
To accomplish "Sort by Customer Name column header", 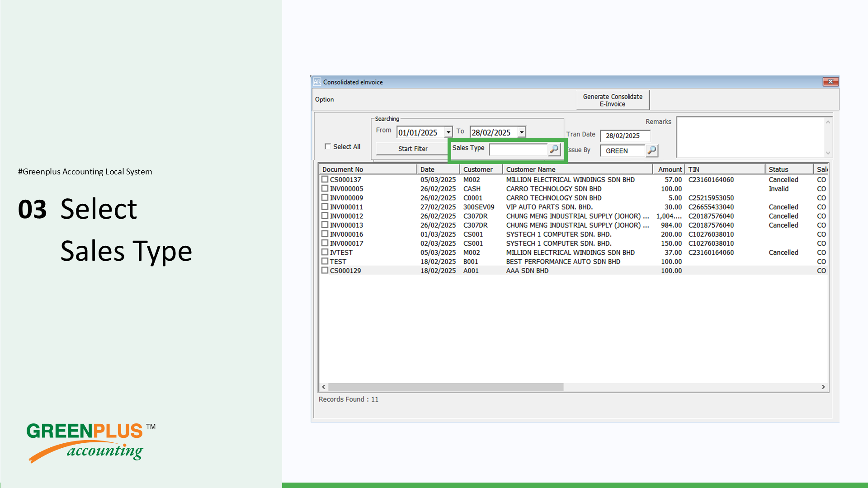I will [577, 169].
